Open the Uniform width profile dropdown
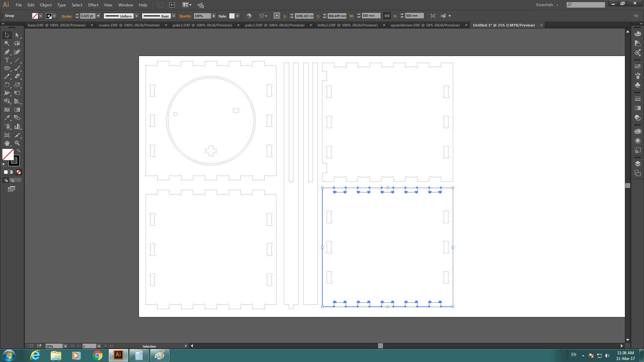The width and height of the screenshot is (644, 362). 136,16
